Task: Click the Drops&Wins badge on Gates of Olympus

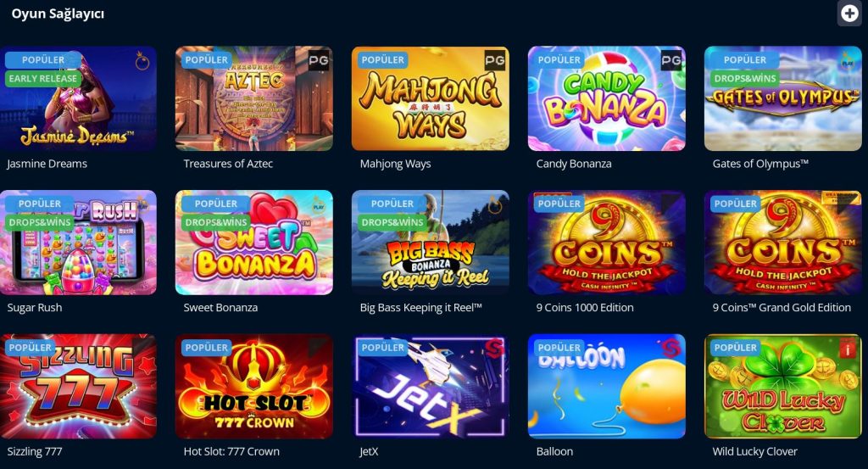Action: (745, 79)
